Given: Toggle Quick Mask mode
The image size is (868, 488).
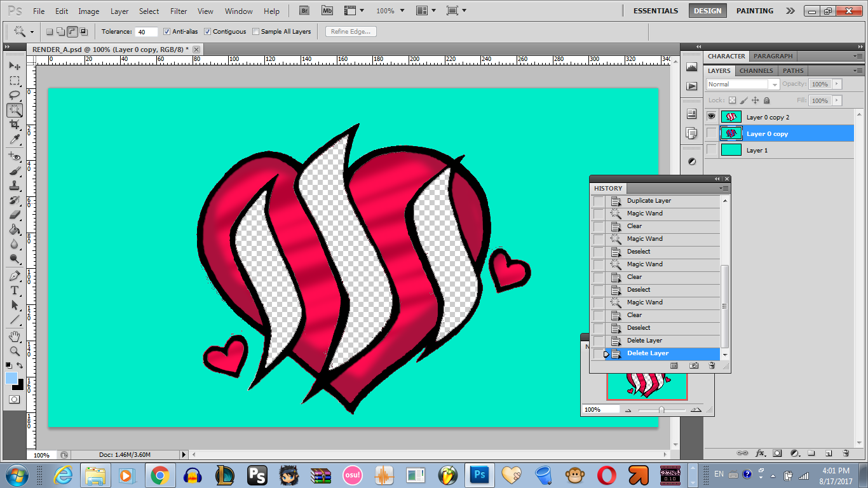Looking at the screenshot, I should coord(14,400).
